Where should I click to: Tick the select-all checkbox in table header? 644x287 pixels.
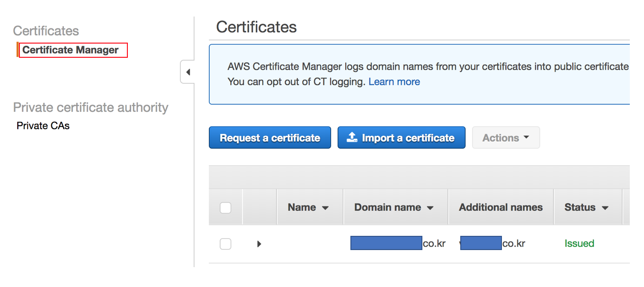pyautogui.click(x=225, y=207)
